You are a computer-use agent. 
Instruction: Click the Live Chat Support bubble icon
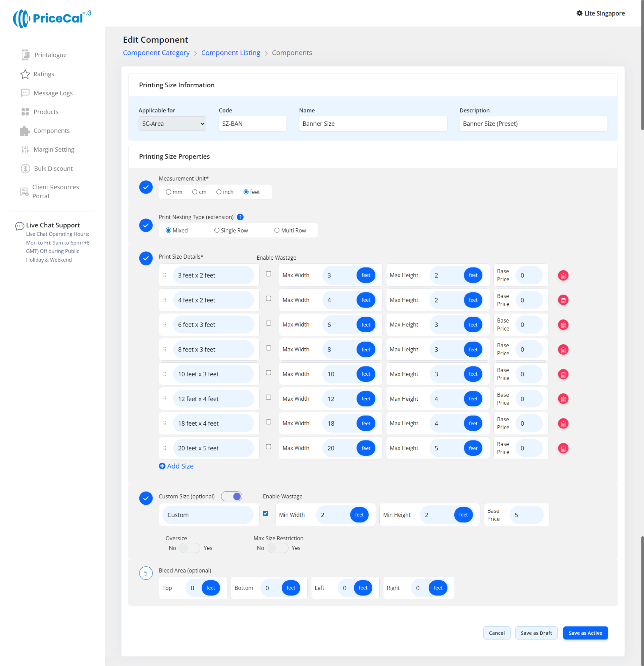19,226
